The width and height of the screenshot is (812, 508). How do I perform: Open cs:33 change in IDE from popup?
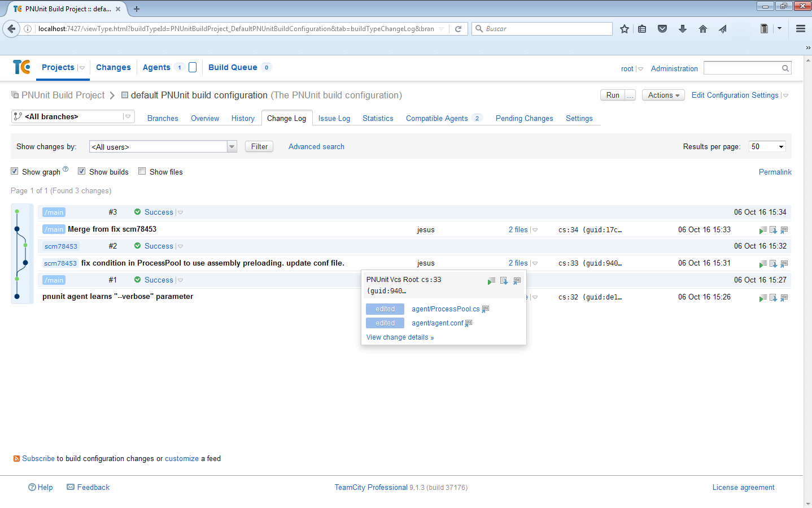pyautogui.click(x=517, y=281)
